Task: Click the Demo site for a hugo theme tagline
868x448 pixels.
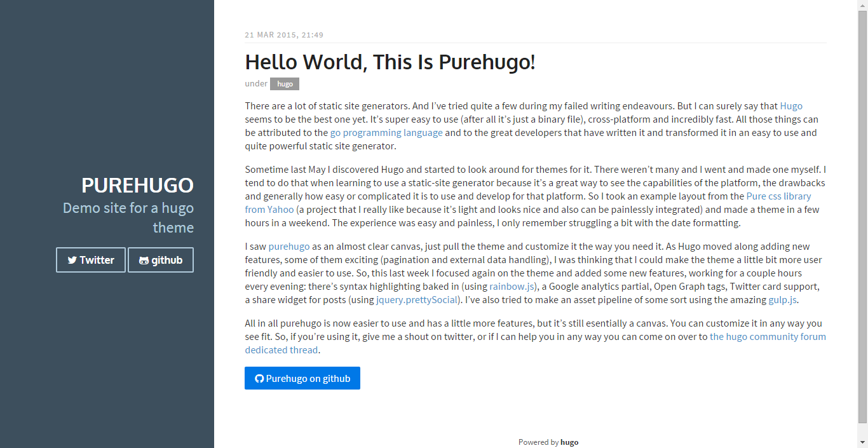Action: coord(128,218)
